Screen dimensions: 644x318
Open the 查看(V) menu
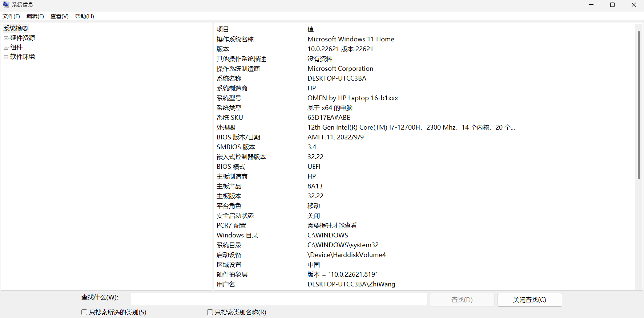click(60, 16)
